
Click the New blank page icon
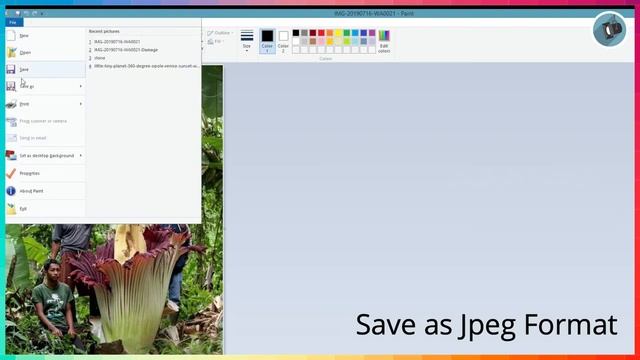click(x=11, y=36)
